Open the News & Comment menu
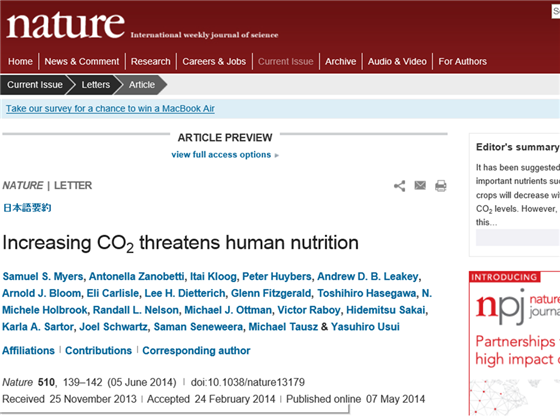Image resolution: width=560 pixels, height=420 pixels. (82, 61)
